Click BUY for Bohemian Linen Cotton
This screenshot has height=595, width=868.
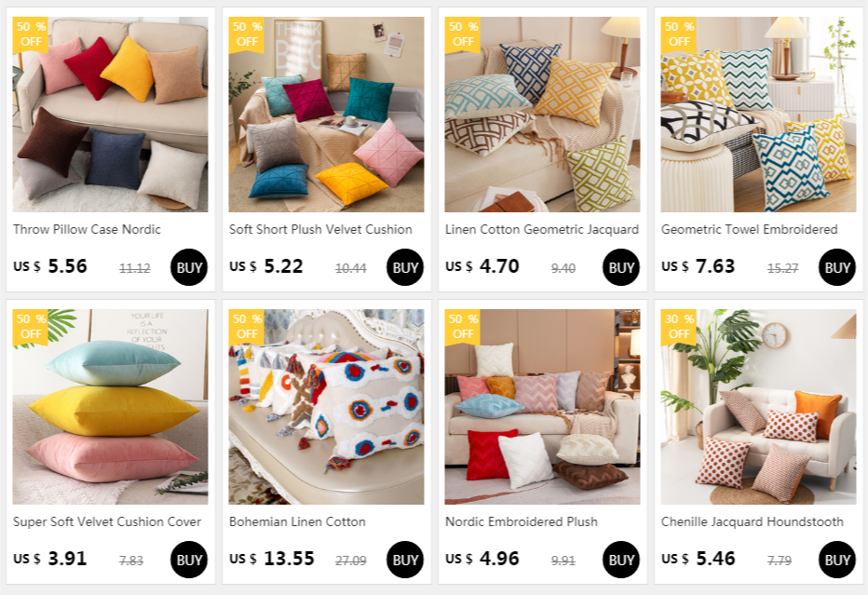tap(404, 560)
